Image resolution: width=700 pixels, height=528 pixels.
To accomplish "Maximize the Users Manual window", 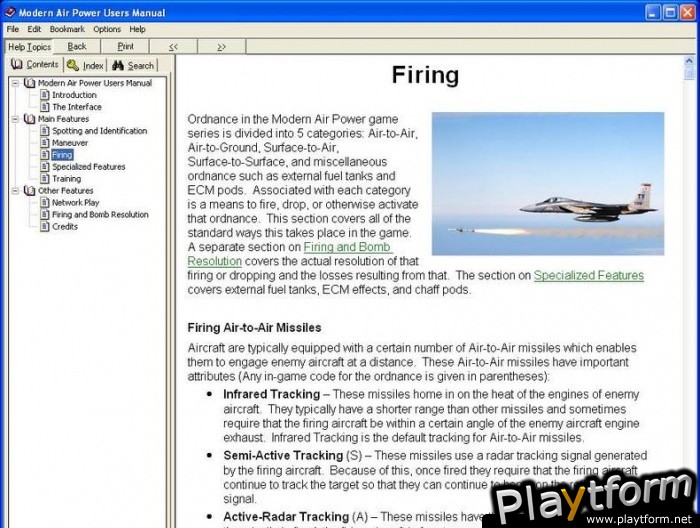I will pyautogui.click(x=670, y=12).
